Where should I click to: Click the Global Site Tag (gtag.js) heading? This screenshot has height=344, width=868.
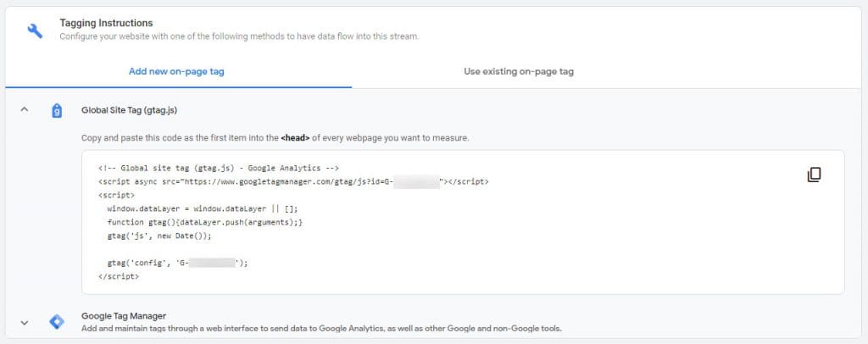click(x=129, y=110)
